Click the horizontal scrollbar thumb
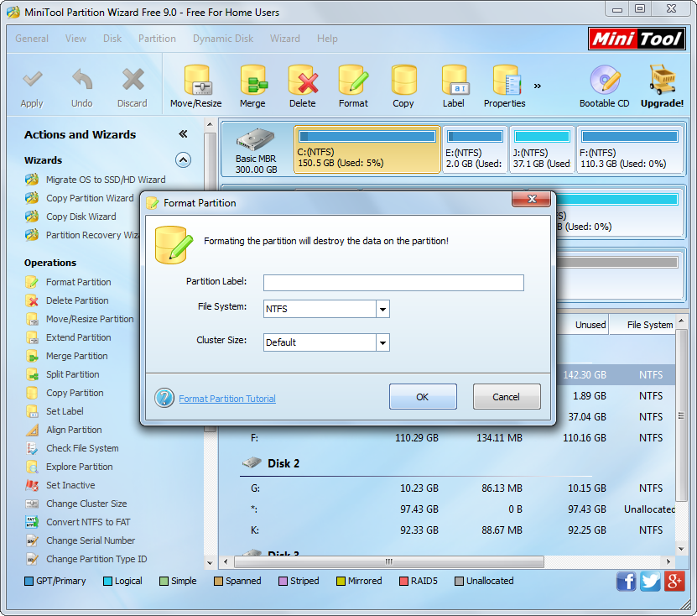 (x=389, y=561)
